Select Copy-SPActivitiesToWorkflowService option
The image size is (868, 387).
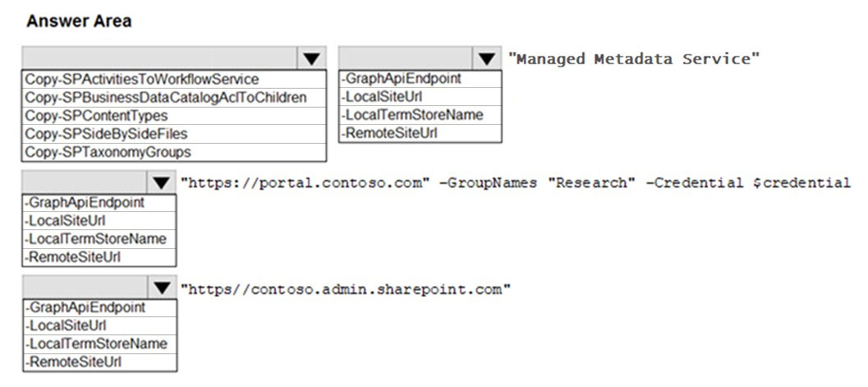(x=174, y=79)
